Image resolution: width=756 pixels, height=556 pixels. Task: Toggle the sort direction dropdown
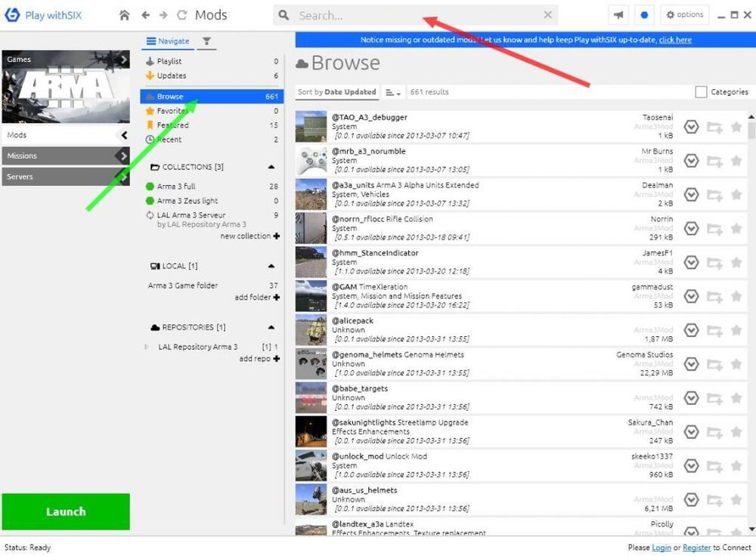393,92
